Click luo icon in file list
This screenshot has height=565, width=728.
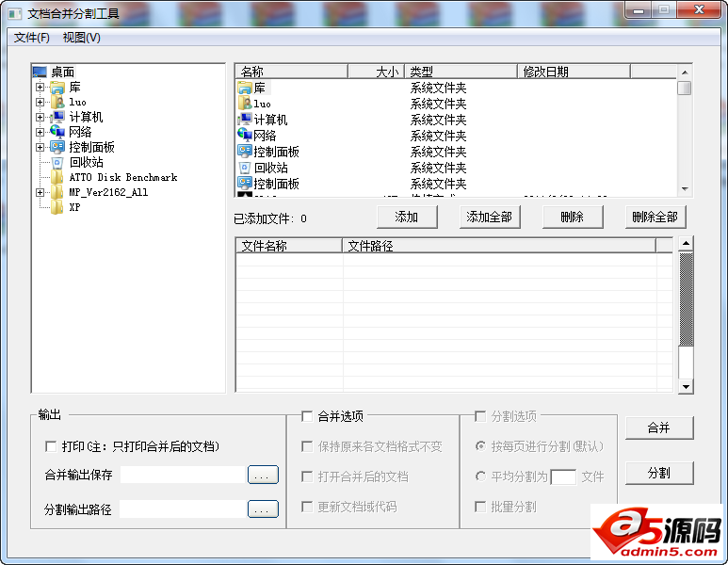click(245, 104)
